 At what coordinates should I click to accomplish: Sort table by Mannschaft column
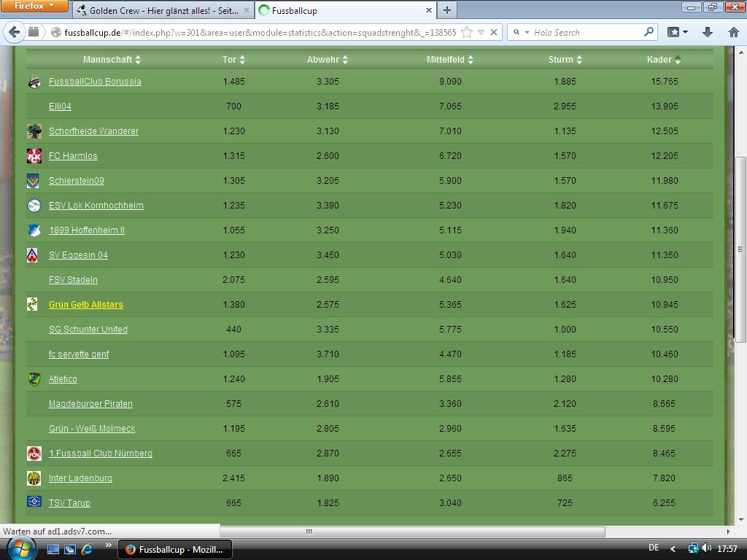coord(112,60)
